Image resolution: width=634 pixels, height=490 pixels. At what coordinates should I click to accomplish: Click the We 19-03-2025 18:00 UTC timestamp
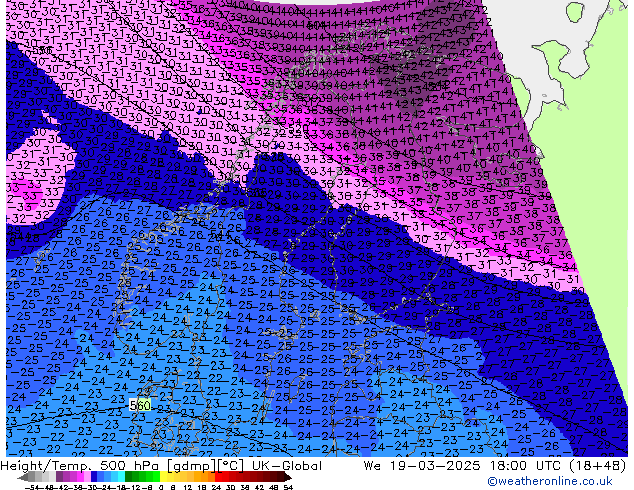(x=464, y=466)
